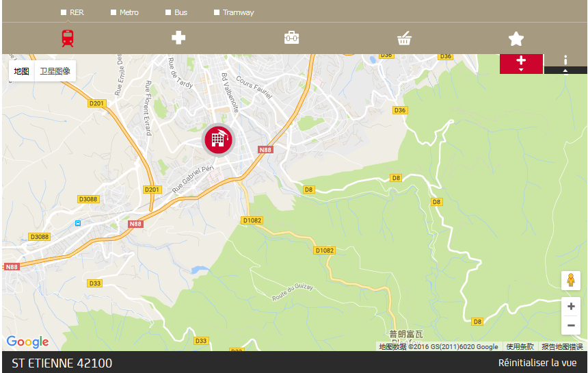Viewport: 588px width, 373px height.
Task: Select the red train transport icon
Action: click(x=68, y=38)
